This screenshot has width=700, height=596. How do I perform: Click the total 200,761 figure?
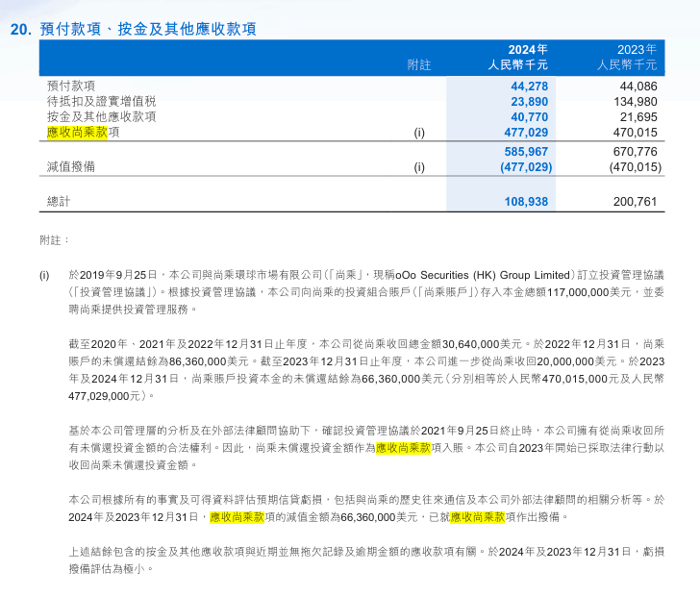click(635, 202)
